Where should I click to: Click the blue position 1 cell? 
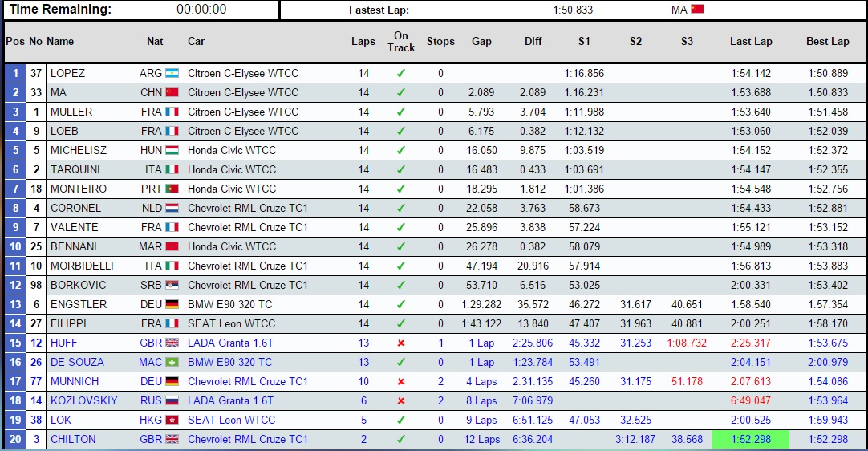[x=14, y=73]
